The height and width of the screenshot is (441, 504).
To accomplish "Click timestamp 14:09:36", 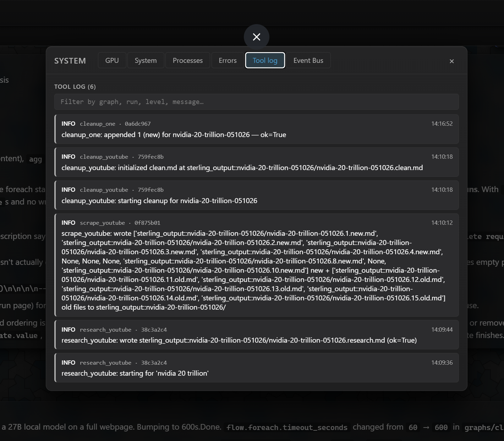I will pyautogui.click(x=442, y=363).
